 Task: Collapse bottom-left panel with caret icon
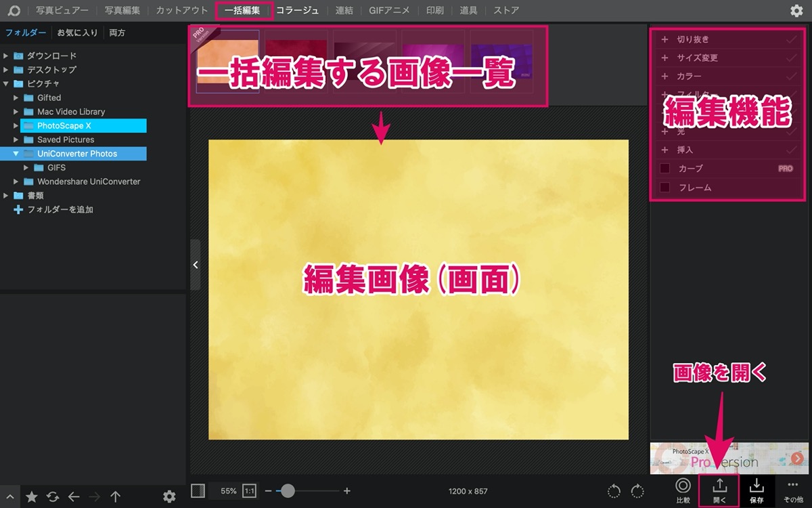[9, 496]
